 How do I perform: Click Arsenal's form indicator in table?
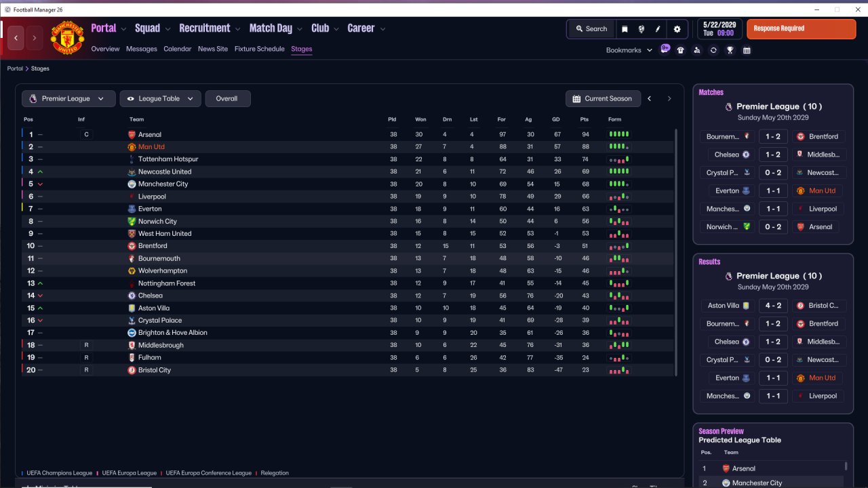point(618,135)
